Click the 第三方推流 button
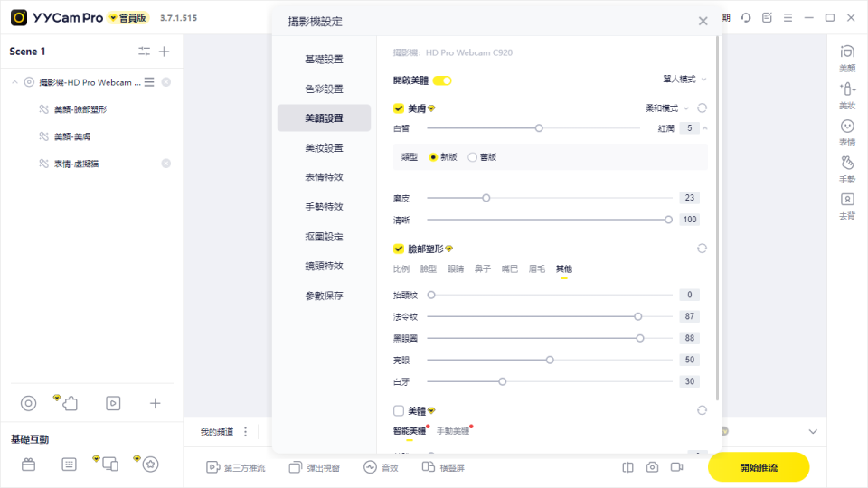Screen dimensions: 868x488 [235, 467]
